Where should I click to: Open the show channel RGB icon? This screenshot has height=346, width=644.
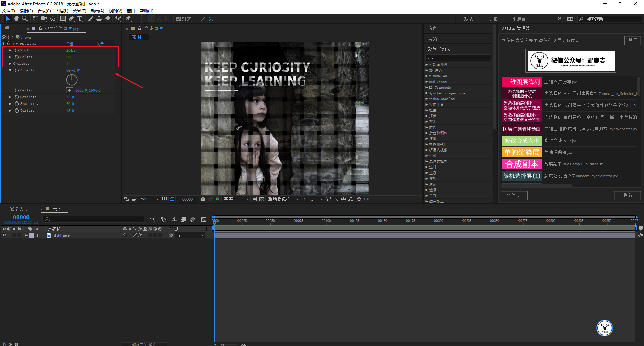pyautogui.click(x=218, y=199)
